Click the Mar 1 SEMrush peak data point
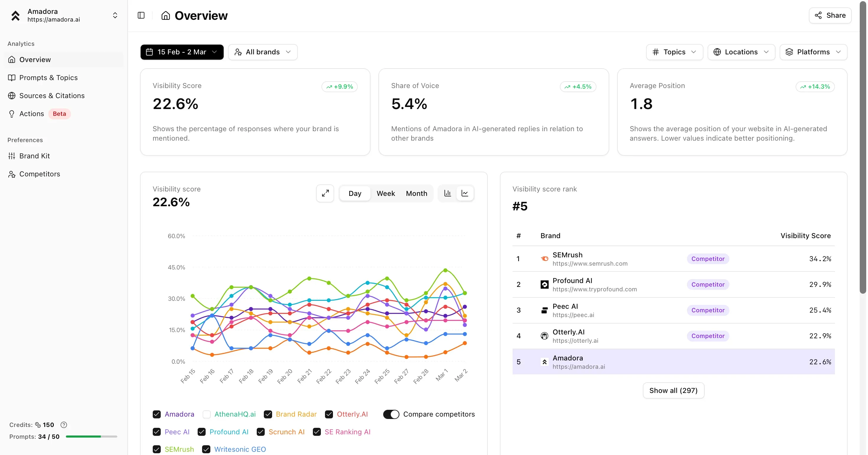Viewport: 868px width, 455px height. click(446, 270)
